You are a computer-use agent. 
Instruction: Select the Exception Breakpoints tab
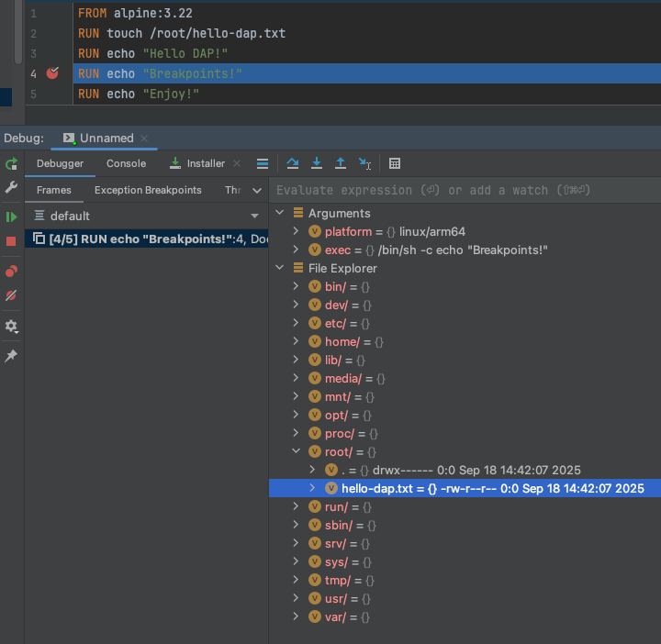point(148,190)
